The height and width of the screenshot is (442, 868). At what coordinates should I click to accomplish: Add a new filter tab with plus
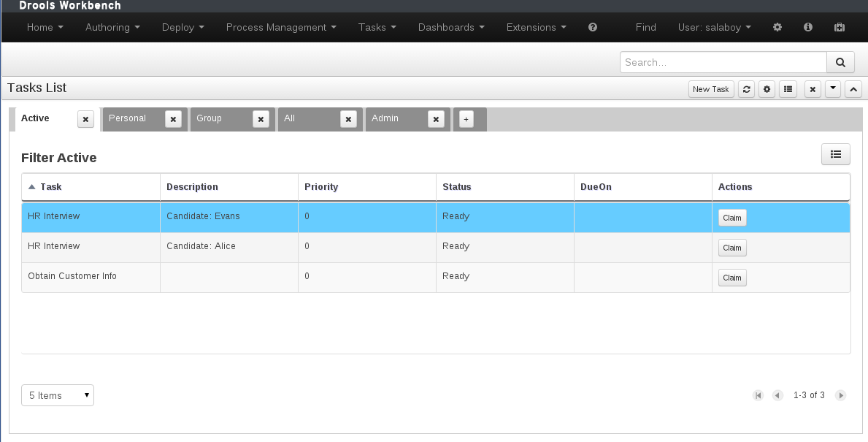[x=466, y=119]
